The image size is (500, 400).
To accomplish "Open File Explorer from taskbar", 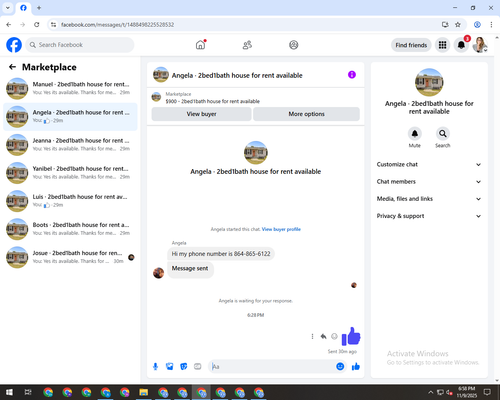I will coord(144,392).
